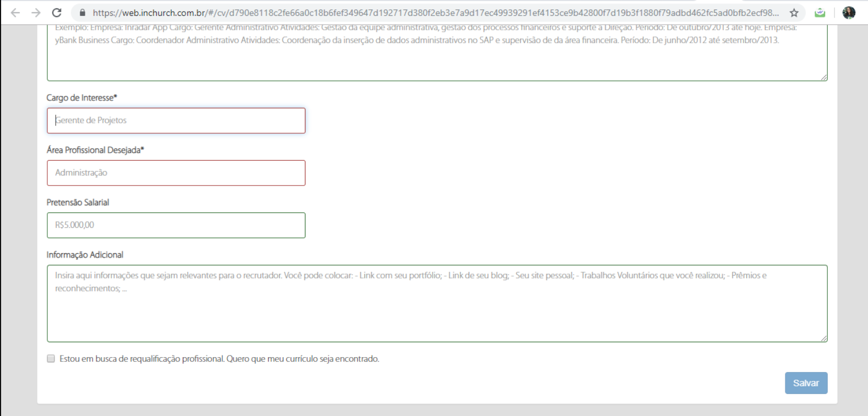Grab the Informação Adicional resize handle
Viewport: 868px width, 416px height.
pos(824,338)
